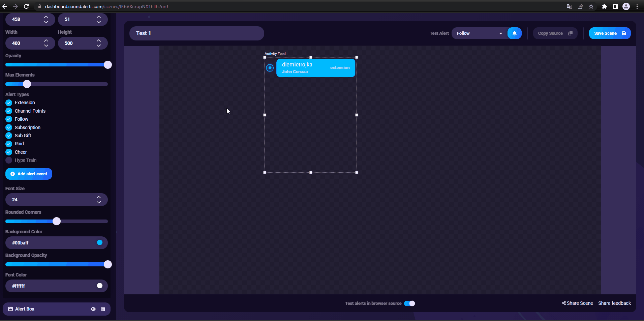Uncheck the Follow alert type
Screen dimensions: 644x321
pos(9,119)
